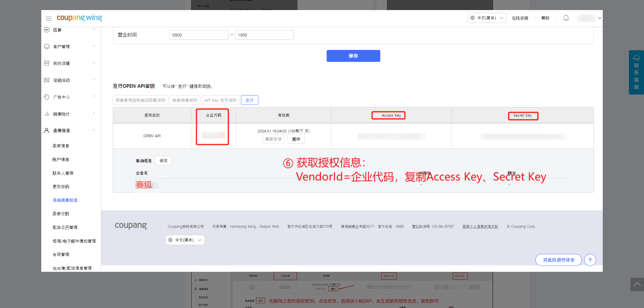Click the 销售统计 bar chart icon
The width and height of the screenshot is (644, 308).
click(47, 114)
